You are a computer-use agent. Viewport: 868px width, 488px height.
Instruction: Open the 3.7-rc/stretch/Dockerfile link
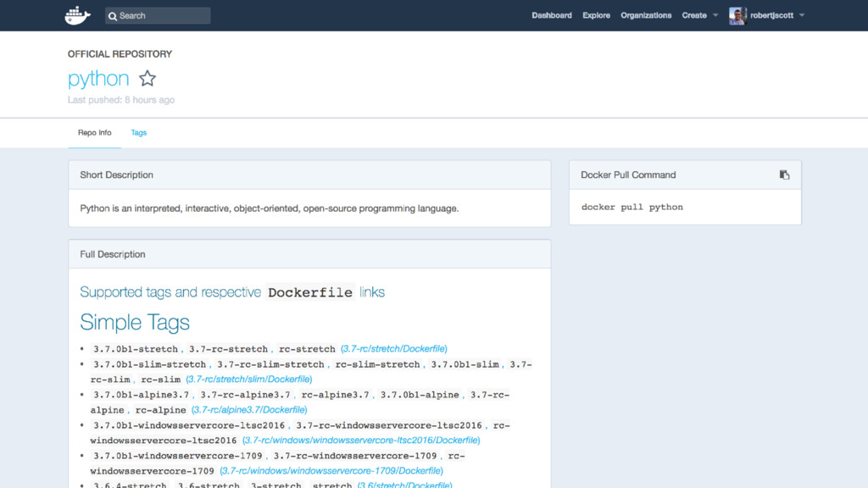393,348
